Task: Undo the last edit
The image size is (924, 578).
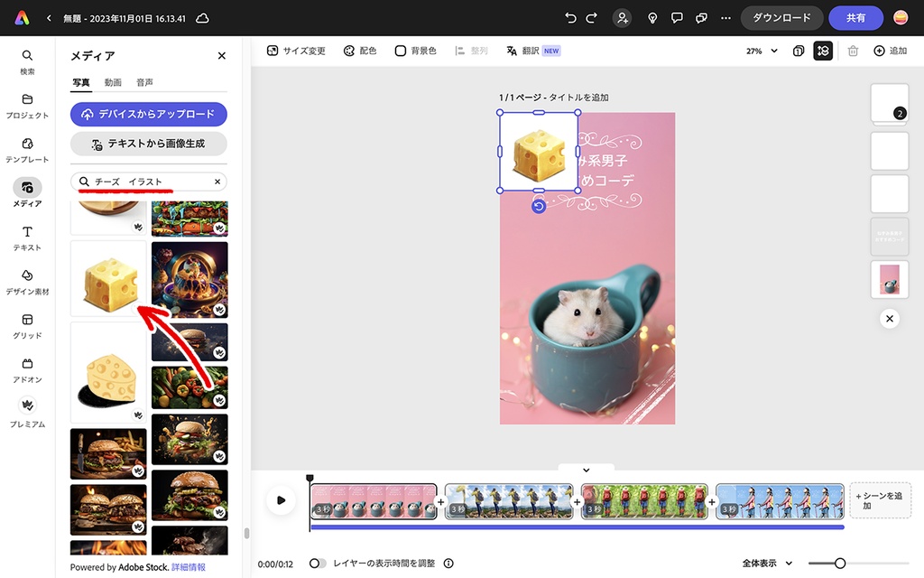Action: click(570, 18)
